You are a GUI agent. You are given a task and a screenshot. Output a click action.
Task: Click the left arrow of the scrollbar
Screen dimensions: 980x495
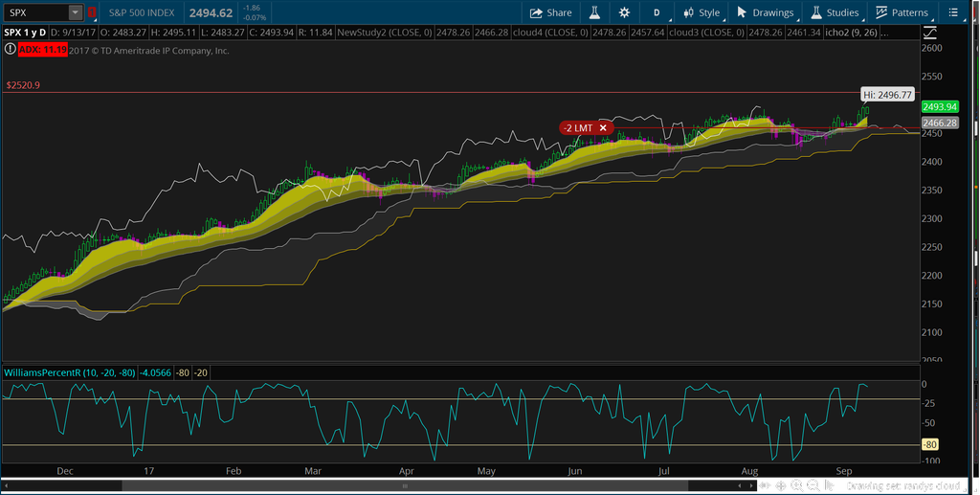point(7,485)
